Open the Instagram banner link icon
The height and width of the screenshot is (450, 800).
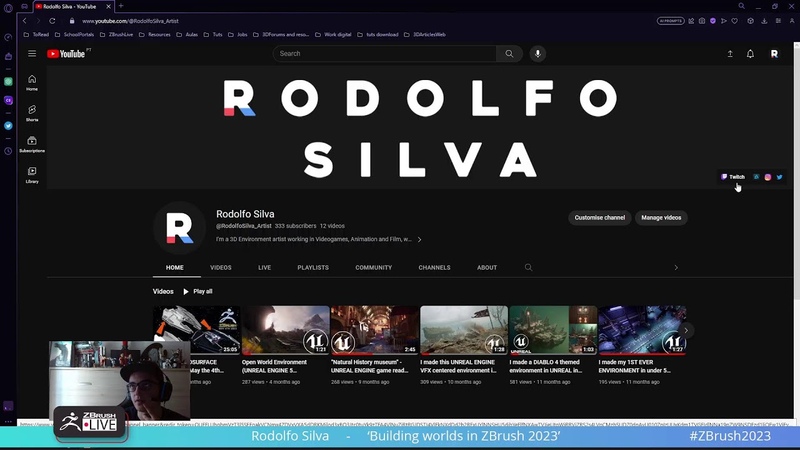768,177
